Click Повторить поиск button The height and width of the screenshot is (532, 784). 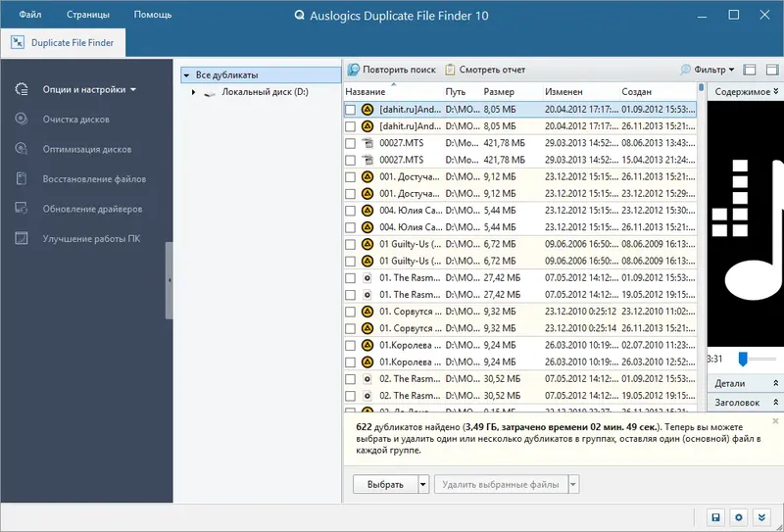[x=392, y=70]
